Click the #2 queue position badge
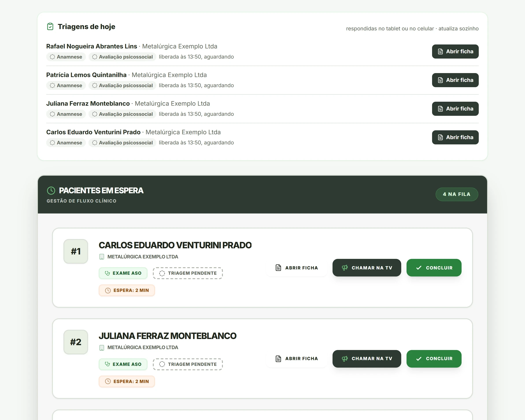This screenshot has height=420, width=525. [x=76, y=342]
